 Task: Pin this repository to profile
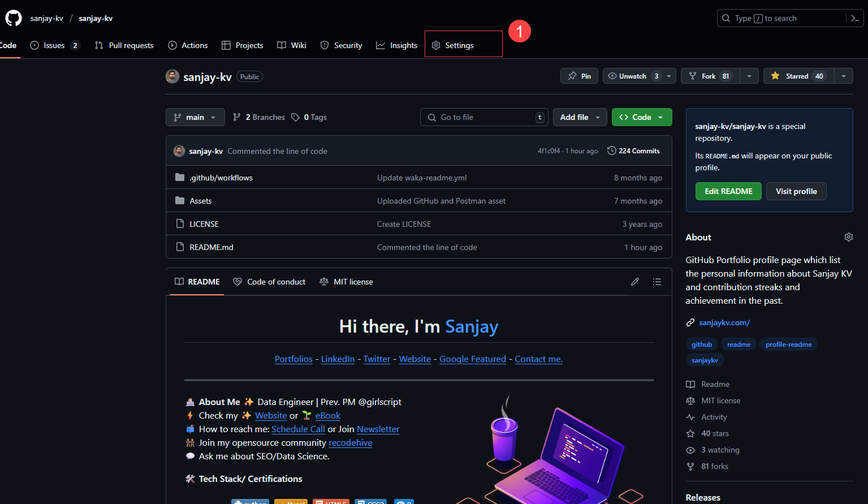[x=579, y=76]
